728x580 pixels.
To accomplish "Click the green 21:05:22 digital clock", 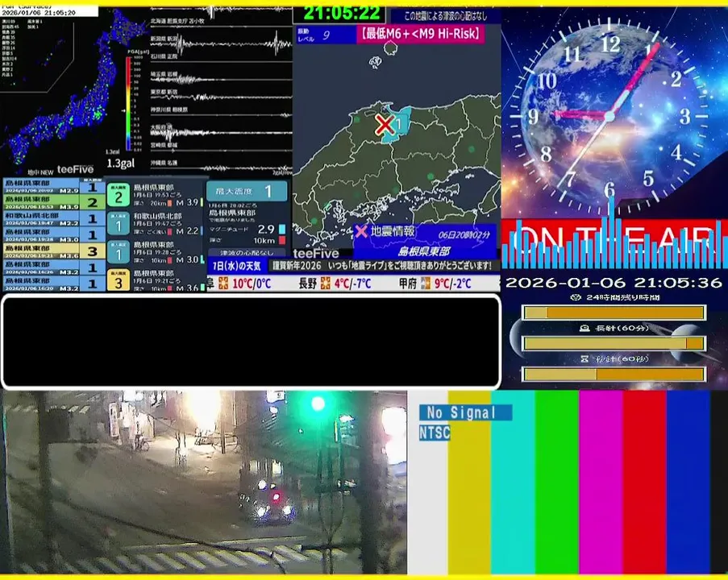I will tap(341, 14).
